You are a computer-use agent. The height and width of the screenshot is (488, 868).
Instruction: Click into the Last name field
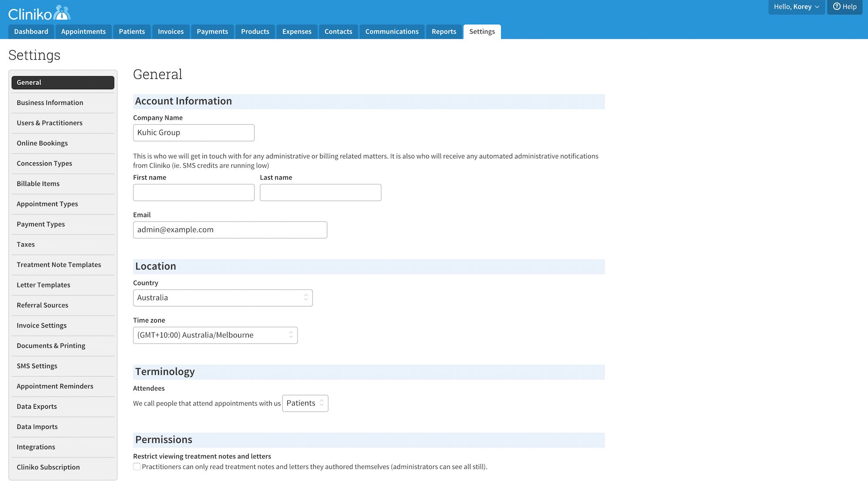coord(320,192)
